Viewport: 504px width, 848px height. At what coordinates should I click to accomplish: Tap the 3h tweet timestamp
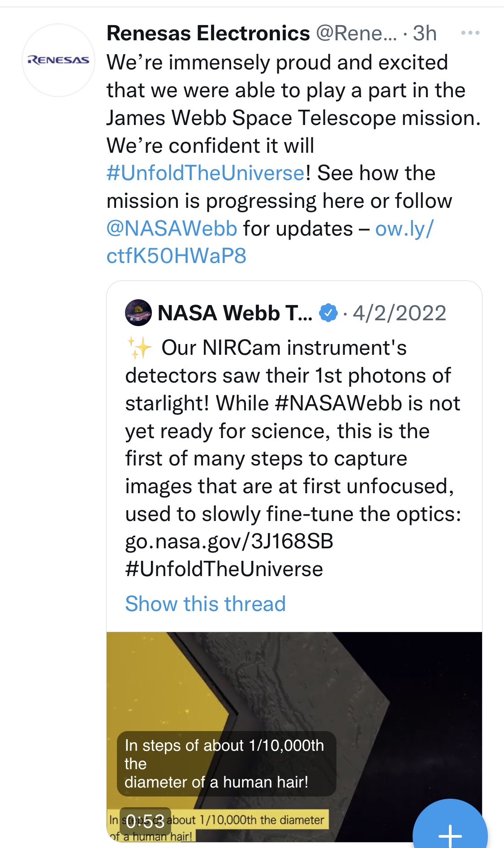tap(424, 34)
